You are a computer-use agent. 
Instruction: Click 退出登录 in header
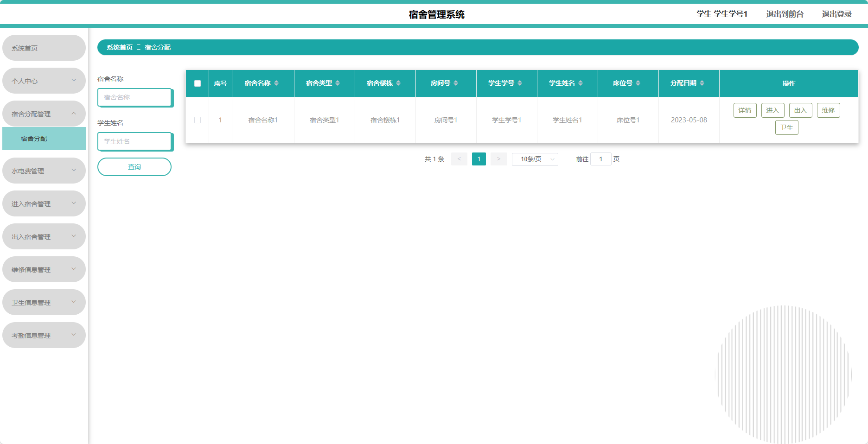837,14
